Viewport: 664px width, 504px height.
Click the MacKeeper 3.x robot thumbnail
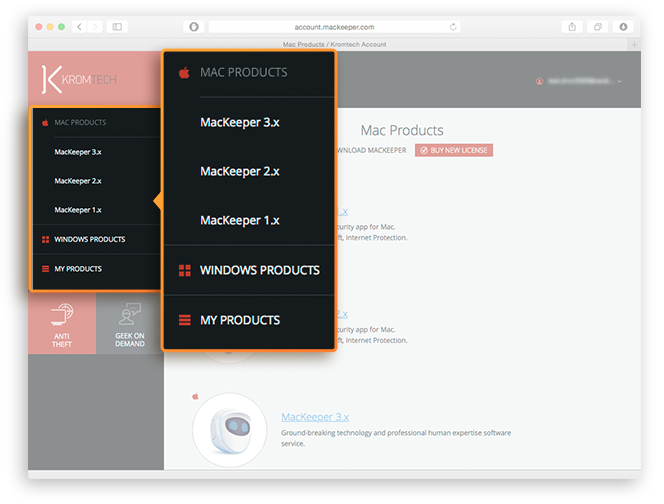point(230,430)
